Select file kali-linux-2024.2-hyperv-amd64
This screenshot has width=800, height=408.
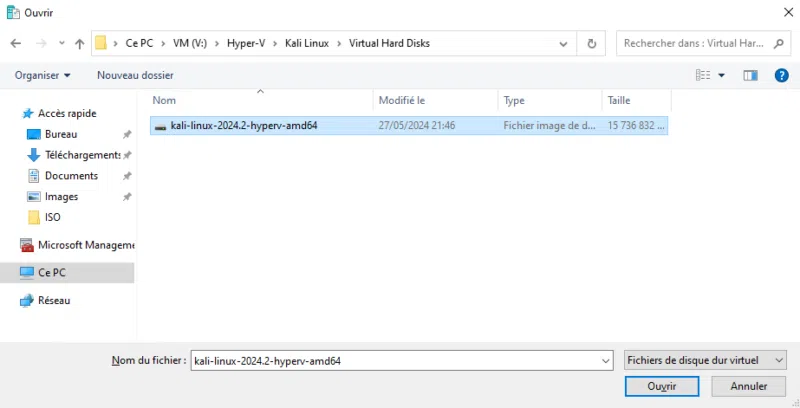pyautogui.click(x=409, y=125)
